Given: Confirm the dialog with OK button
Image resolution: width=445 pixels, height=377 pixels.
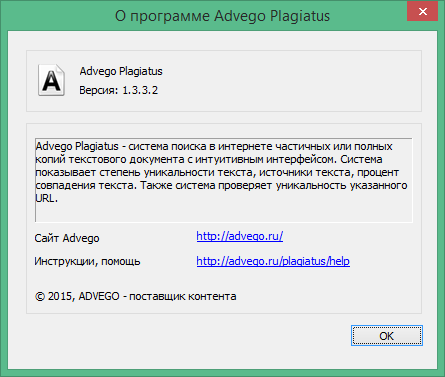Looking at the screenshot, I should pos(387,336).
